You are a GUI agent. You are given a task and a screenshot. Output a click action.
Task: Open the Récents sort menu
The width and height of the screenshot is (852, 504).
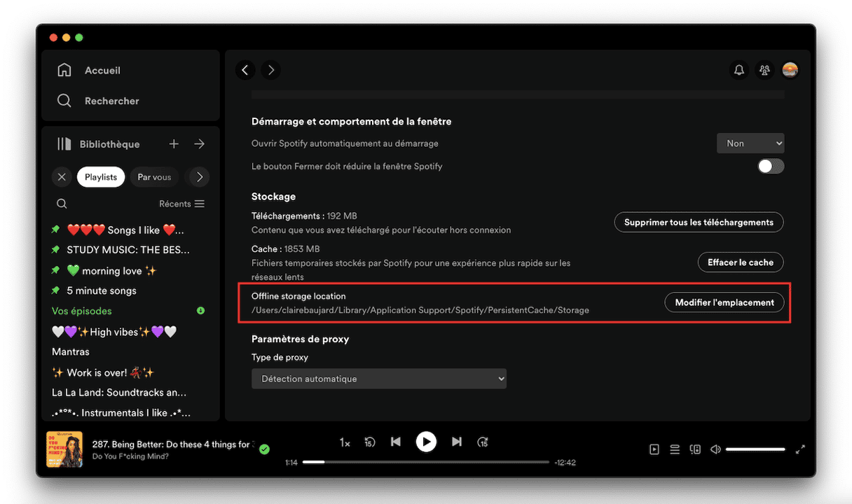pyautogui.click(x=181, y=204)
